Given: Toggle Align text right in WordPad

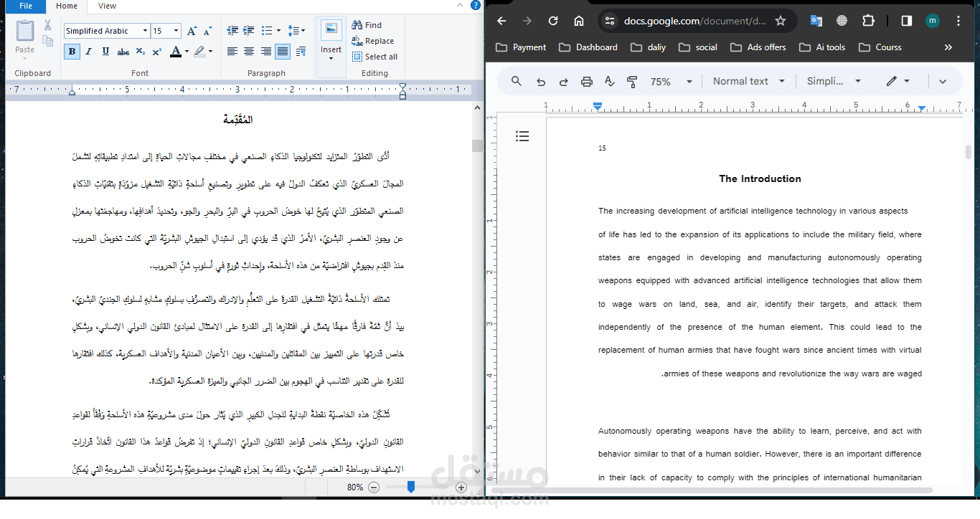Looking at the screenshot, I should point(266,52).
